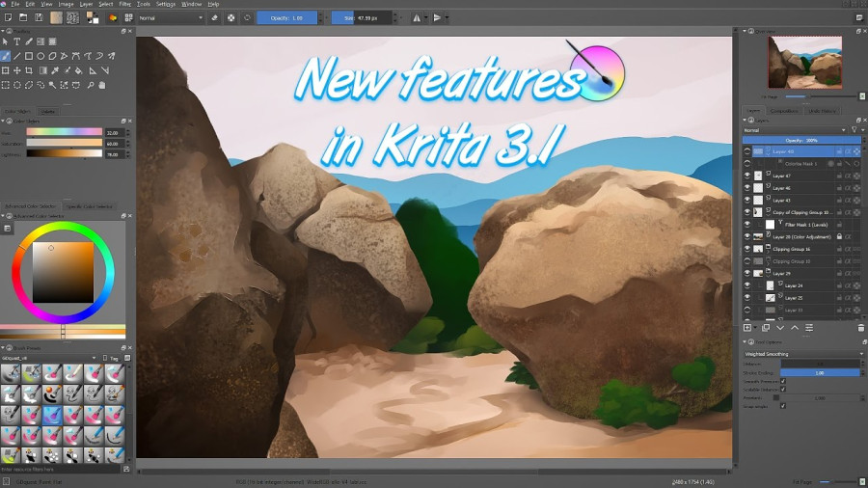Toggle visibility of Clipping Group 16
Screen dimensions: 868x488
click(747, 249)
